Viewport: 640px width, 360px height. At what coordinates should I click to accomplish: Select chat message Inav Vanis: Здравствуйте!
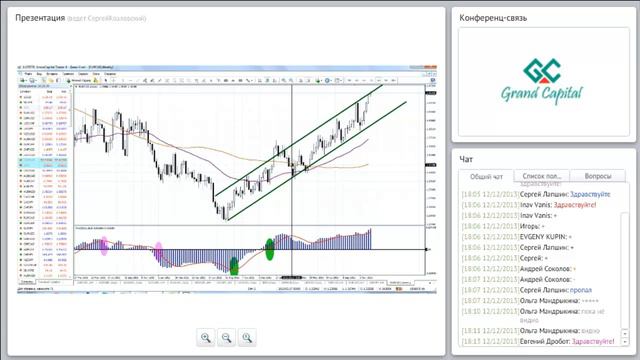click(529, 205)
